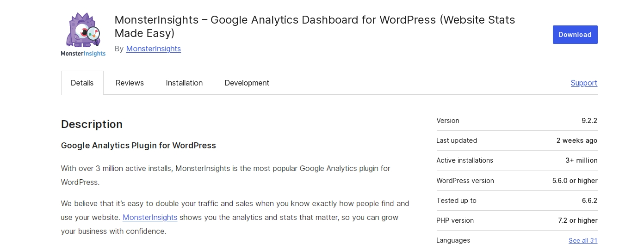
Task: Open the Installation tab
Action: (184, 83)
